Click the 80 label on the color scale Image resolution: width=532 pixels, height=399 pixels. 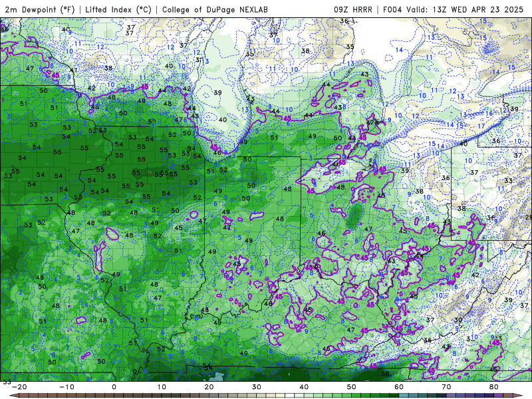pyautogui.click(x=494, y=387)
